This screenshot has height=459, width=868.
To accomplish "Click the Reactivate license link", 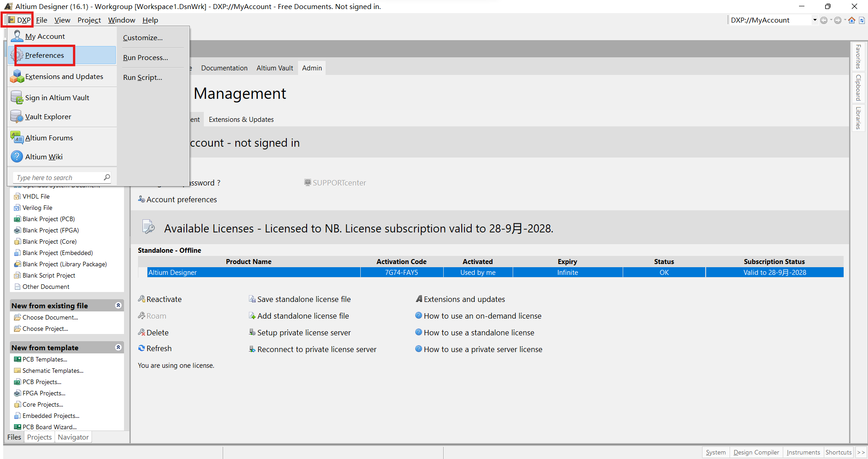I will click(x=160, y=299).
